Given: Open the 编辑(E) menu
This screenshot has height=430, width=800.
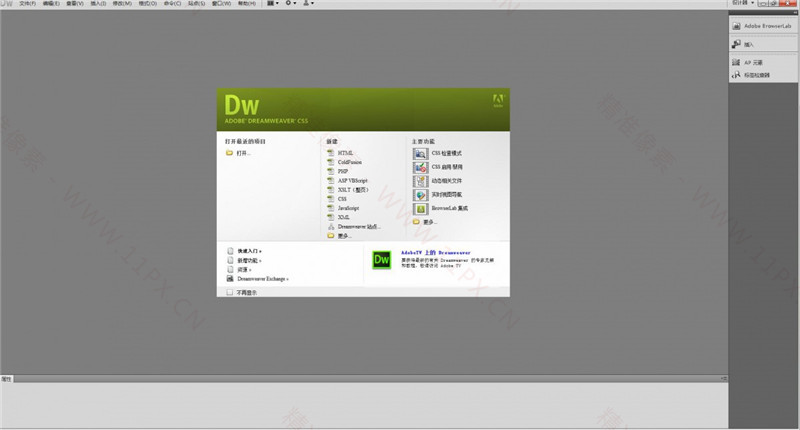Looking at the screenshot, I should (51, 3).
